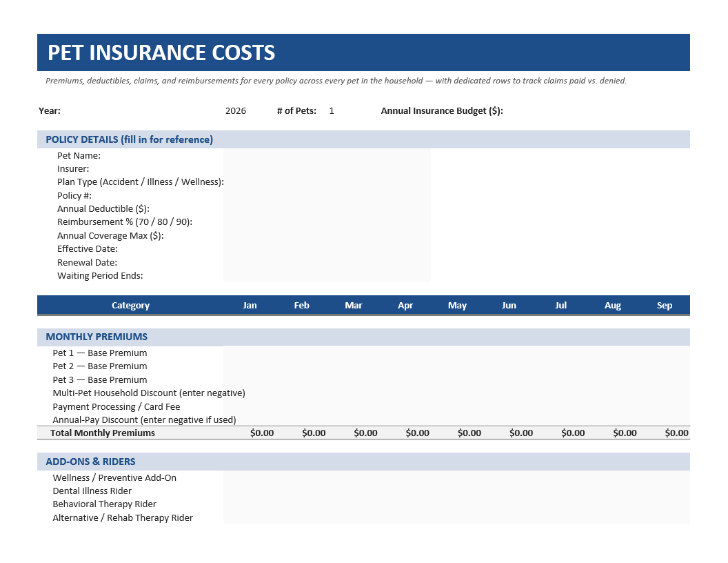This screenshot has width=728, height=563.
Task: Click the subtitle describing premiums and claims
Action: pyautogui.click(x=336, y=81)
